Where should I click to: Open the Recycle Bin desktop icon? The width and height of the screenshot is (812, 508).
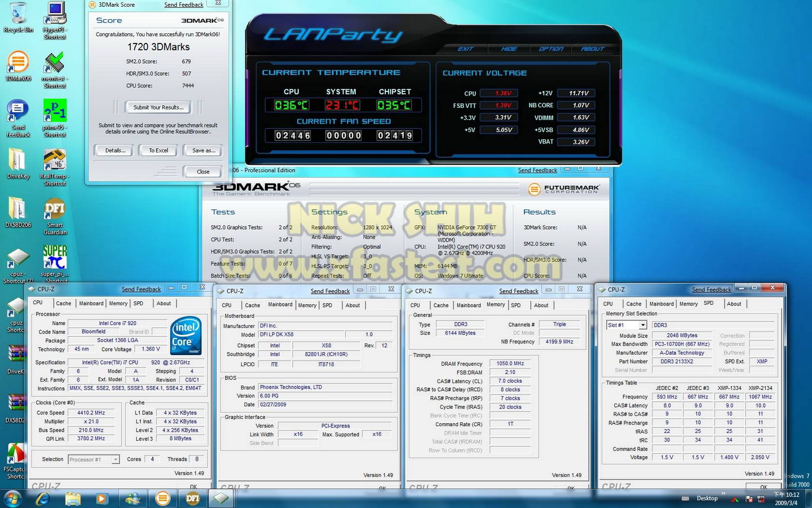[x=18, y=16]
